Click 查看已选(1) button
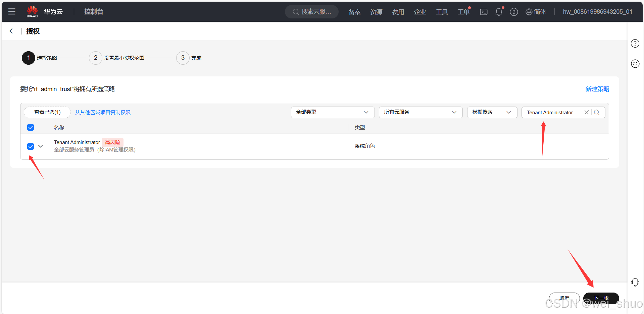Screen dimensions: 644x314 click(x=47, y=112)
